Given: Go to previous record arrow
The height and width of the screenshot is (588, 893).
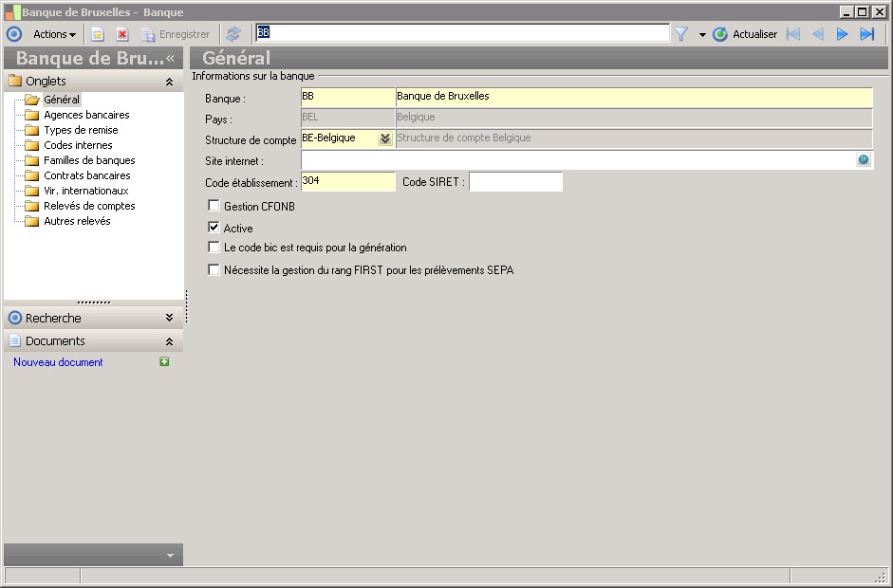Looking at the screenshot, I should pyautogui.click(x=818, y=34).
